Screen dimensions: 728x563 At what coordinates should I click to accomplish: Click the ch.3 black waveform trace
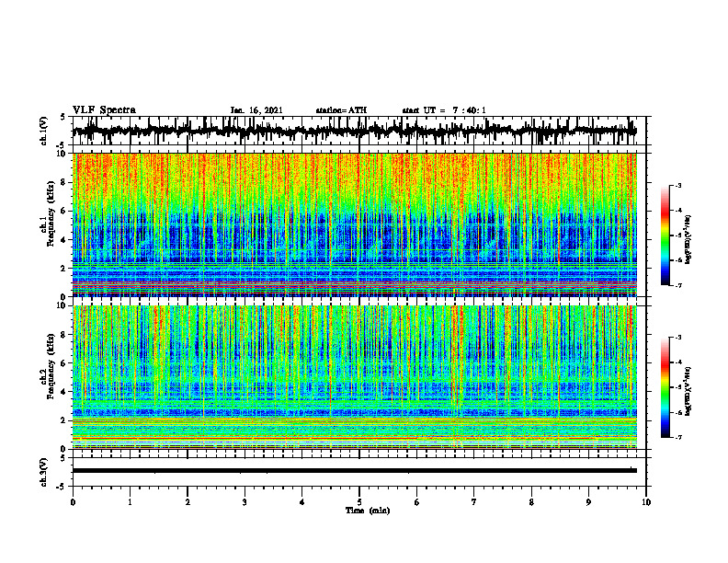point(355,471)
